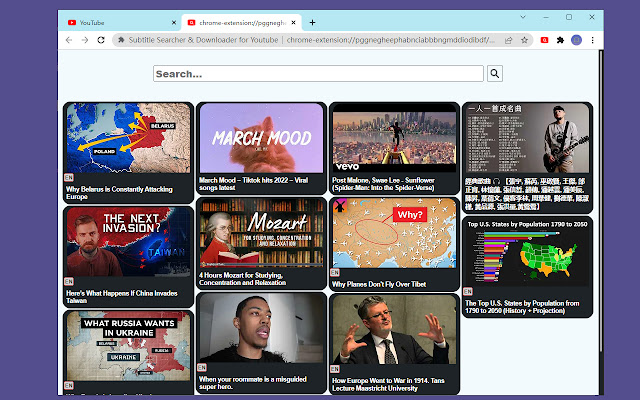Click the EN badge on the Belarus card

tap(69, 178)
